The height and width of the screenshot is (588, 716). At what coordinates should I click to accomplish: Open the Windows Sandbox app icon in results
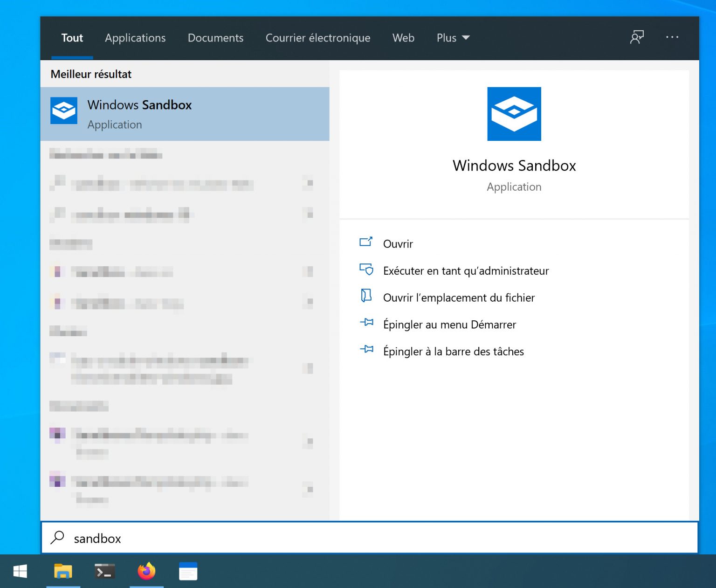click(x=63, y=111)
